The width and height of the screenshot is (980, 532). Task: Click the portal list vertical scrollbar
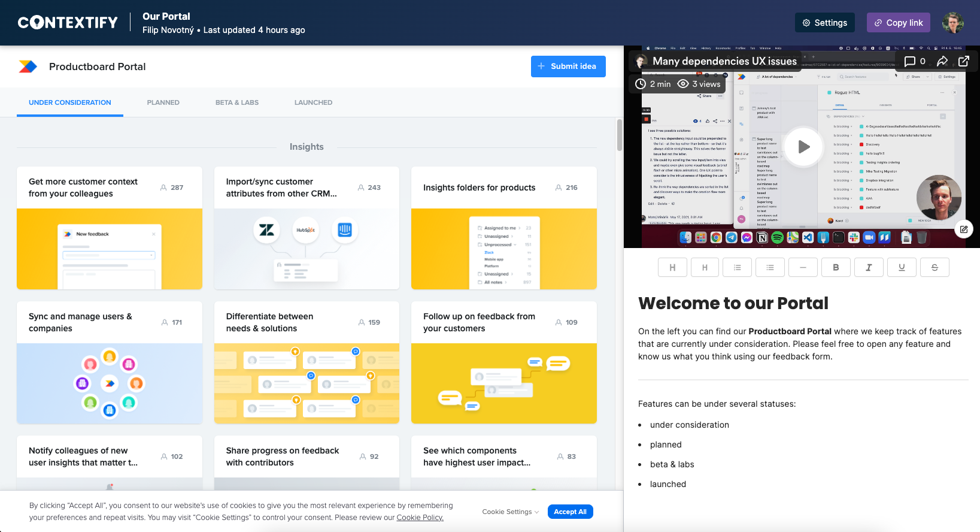620,135
